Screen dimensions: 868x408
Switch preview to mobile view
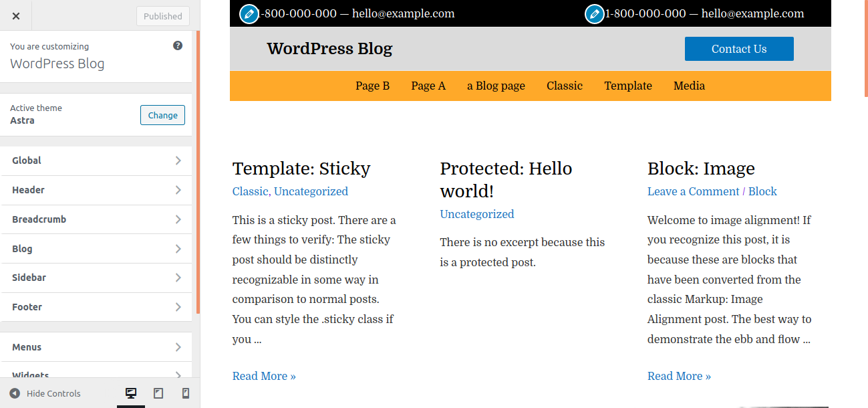[x=185, y=393]
